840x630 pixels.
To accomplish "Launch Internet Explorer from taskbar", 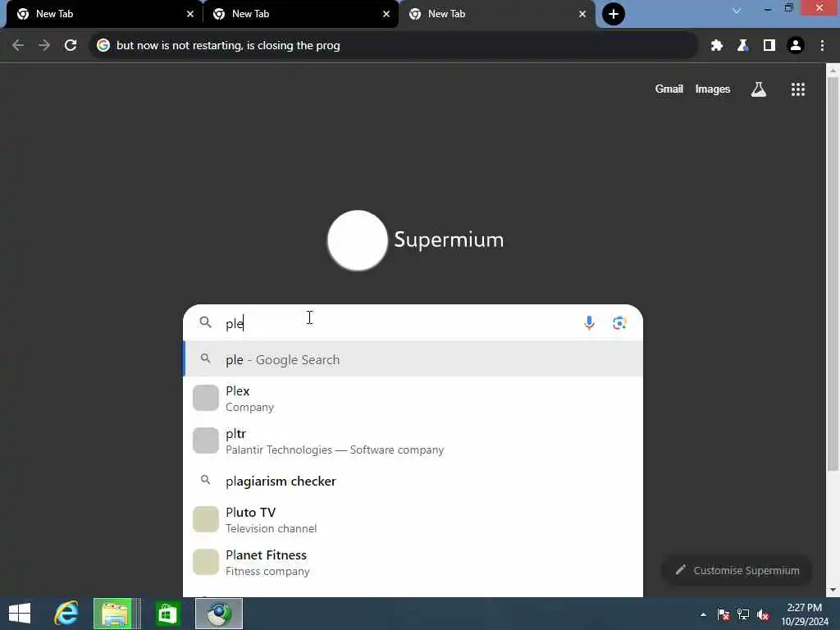I will click(66, 614).
